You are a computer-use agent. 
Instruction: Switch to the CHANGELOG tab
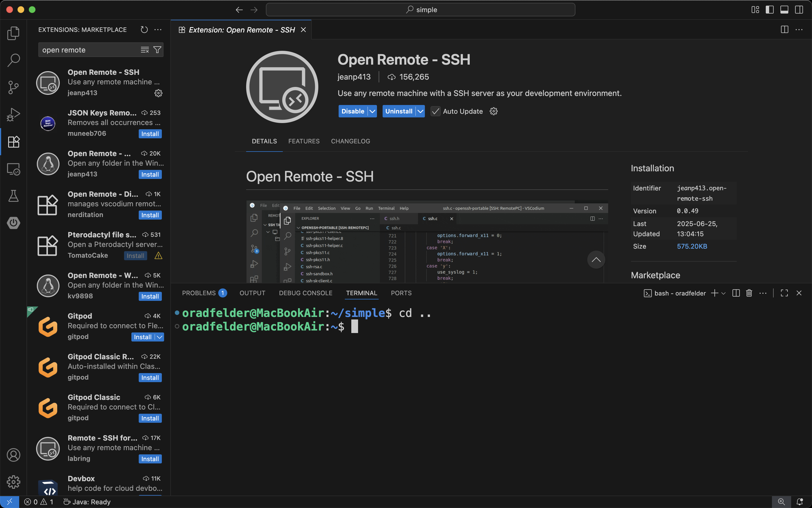[350, 141]
